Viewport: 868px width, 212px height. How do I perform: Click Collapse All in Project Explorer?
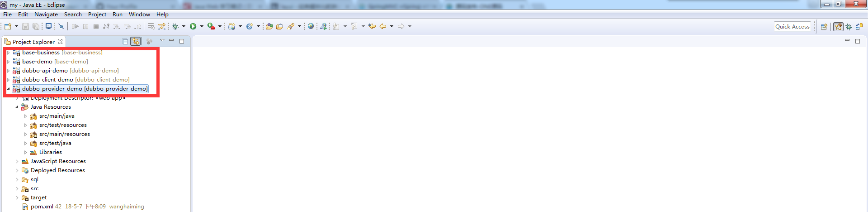(125, 42)
